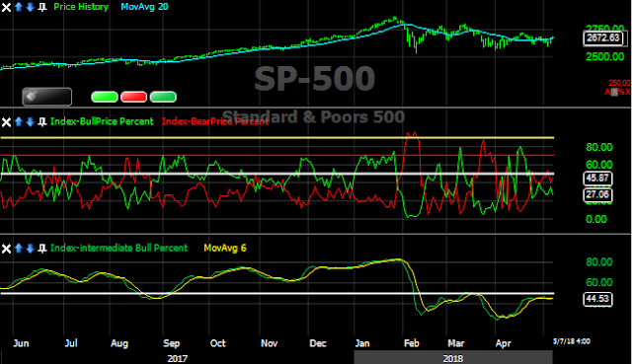Click the 27.06 bull percent value tag
632x364 pixels.
pos(597,195)
